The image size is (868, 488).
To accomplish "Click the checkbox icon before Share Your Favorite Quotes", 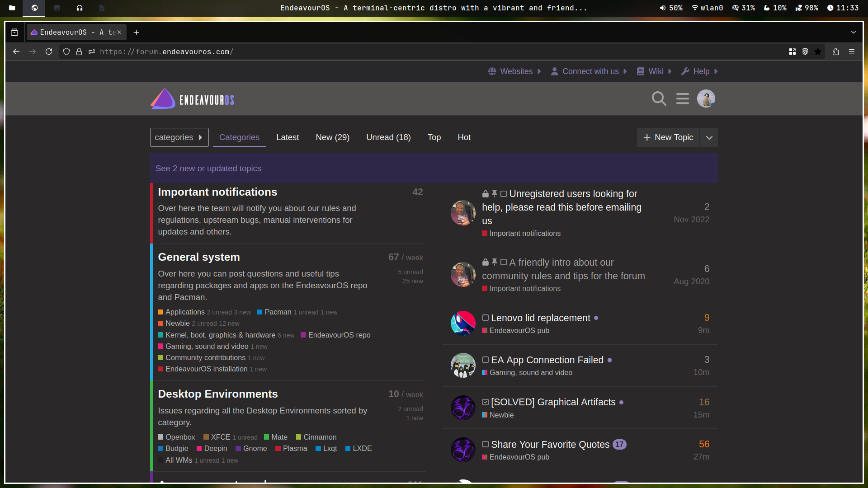I will (x=486, y=444).
